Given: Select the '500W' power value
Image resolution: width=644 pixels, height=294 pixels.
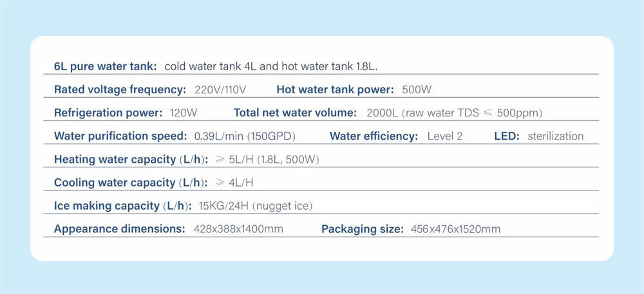Looking at the screenshot, I should [x=417, y=89].
